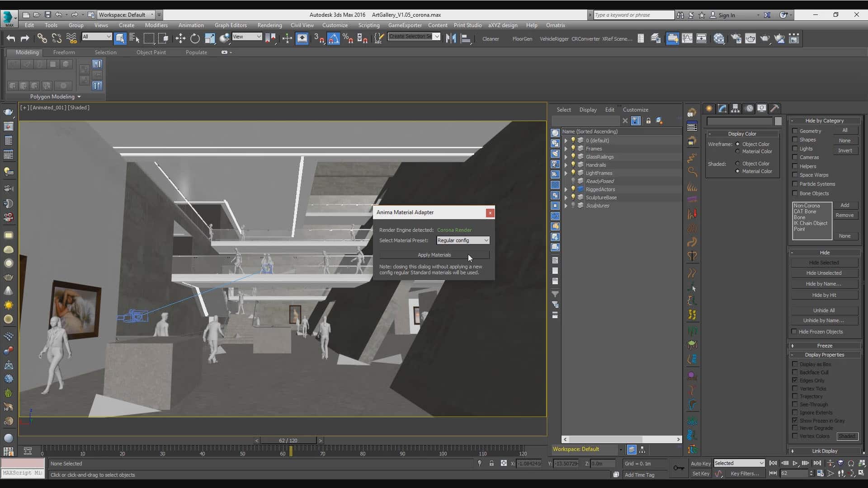Open the key mode Selected dropdown

point(739,463)
